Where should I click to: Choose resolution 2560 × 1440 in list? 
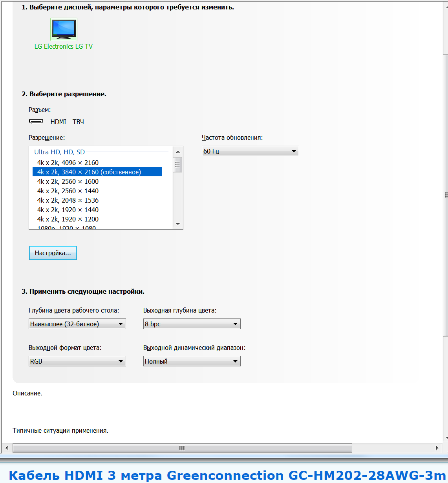coord(68,191)
